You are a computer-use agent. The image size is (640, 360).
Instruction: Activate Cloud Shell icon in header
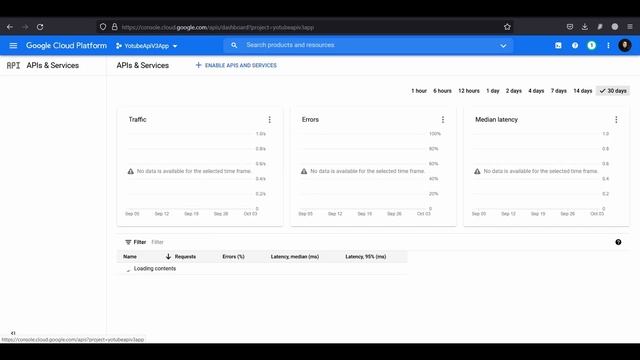coord(558,45)
